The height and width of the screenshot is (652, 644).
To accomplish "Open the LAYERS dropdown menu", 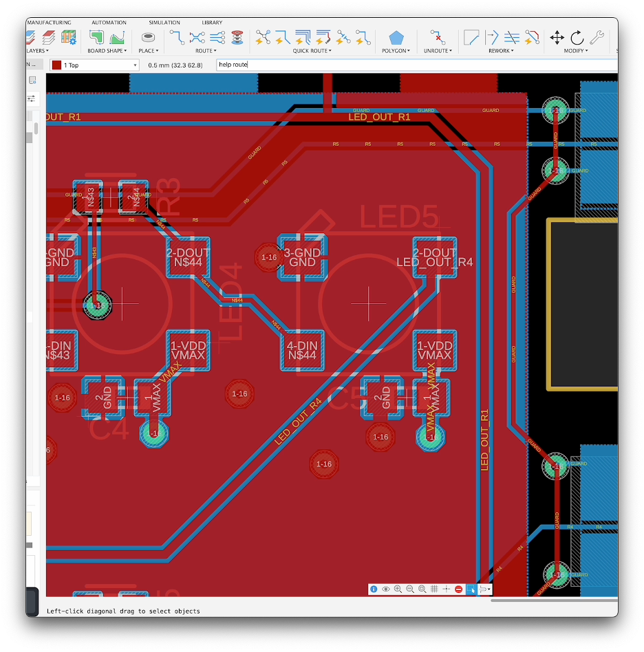I will (x=37, y=51).
